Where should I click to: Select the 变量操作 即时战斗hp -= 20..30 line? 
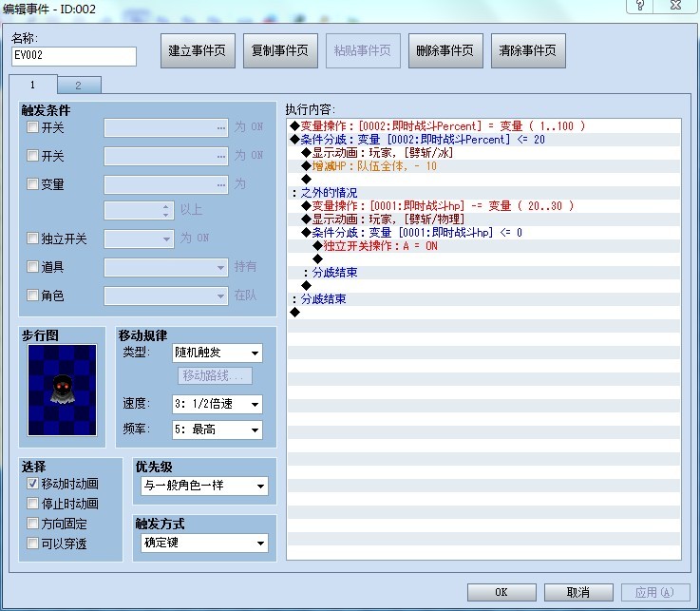click(484, 206)
